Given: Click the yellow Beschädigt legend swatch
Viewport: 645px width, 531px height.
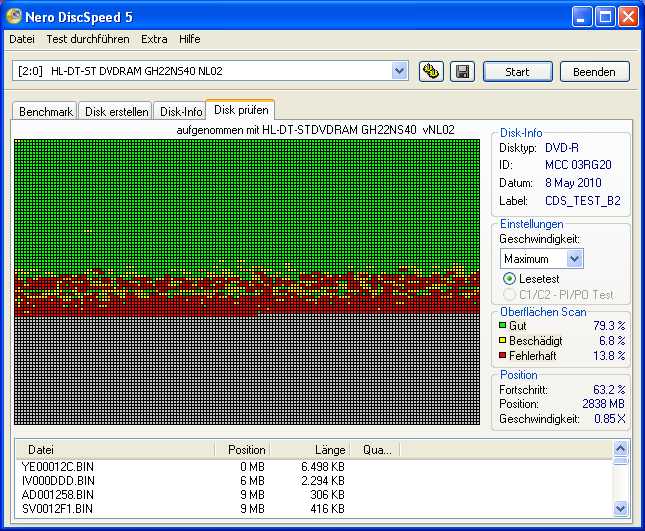Looking at the screenshot, I should [502, 340].
